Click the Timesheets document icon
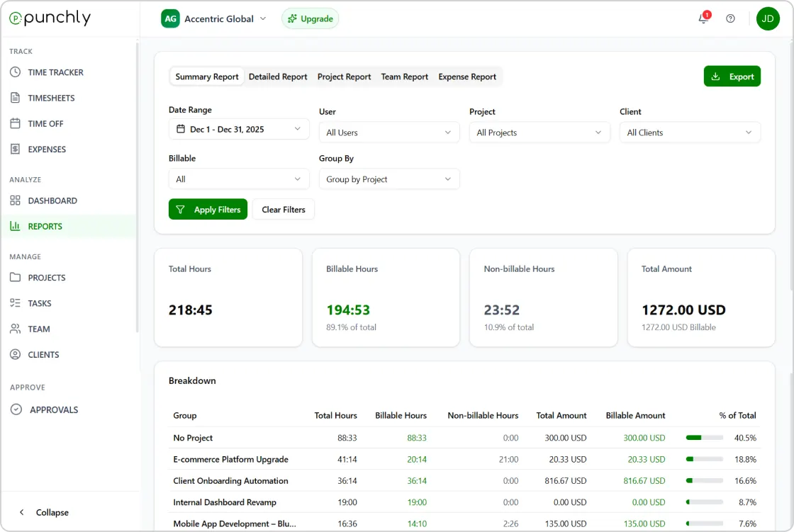 click(x=15, y=98)
